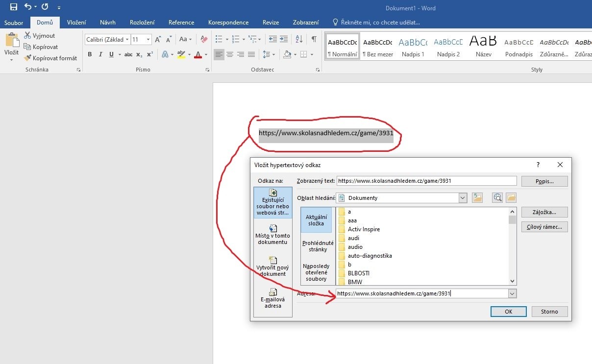Image resolution: width=592 pixels, height=364 pixels.
Task: Expand the Oblast hledání folder dropdown
Action: (x=463, y=198)
